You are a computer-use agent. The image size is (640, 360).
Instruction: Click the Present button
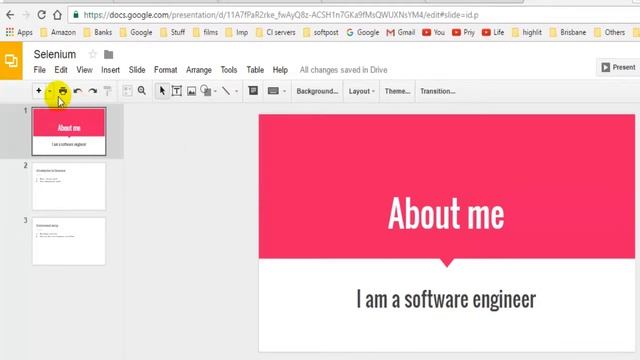click(x=618, y=67)
